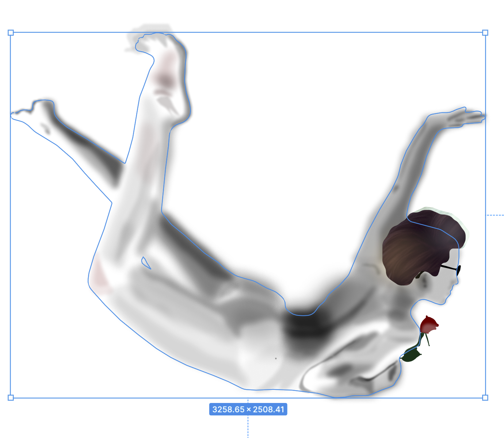Click the dashed vertical guide below the selection

tap(248, 427)
